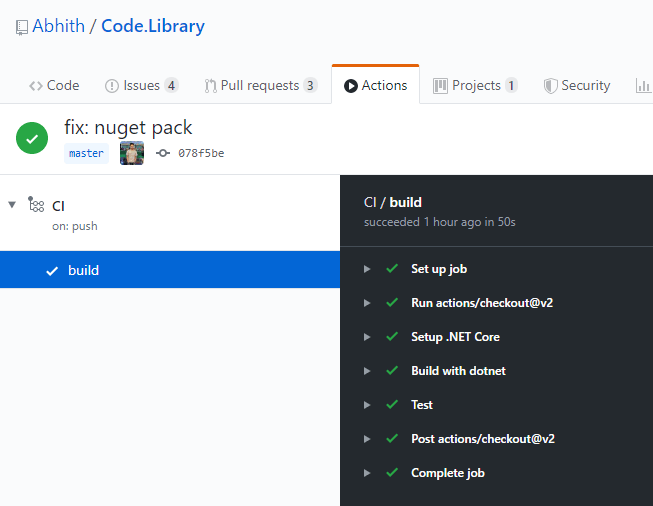Go to the Pull requests tab
This screenshot has width=653, height=506.
pos(260,86)
